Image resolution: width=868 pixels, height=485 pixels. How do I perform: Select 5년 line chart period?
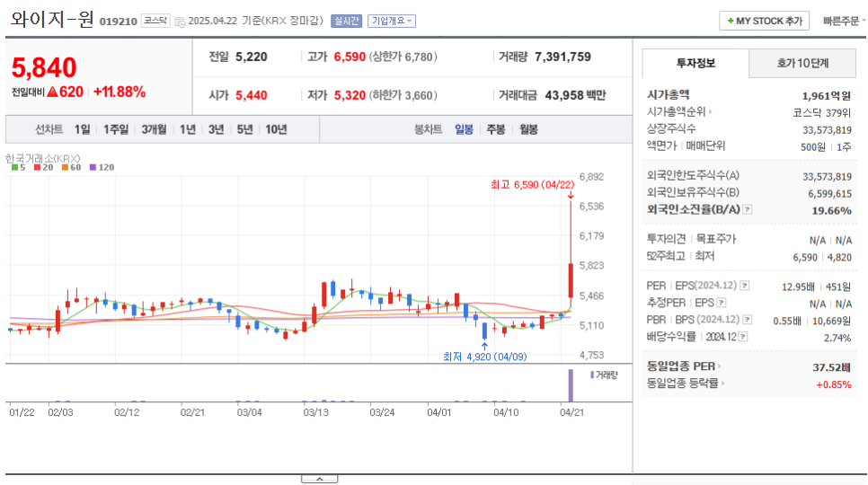click(244, 129)
